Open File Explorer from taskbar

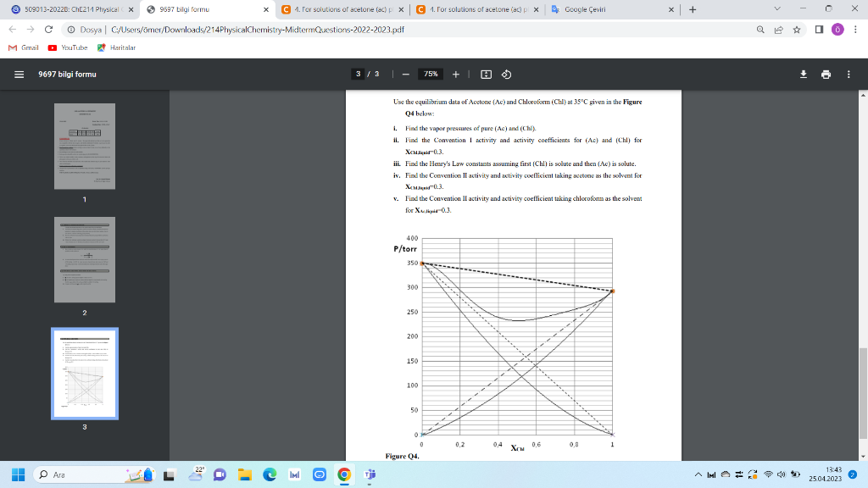tap(245, 474)
